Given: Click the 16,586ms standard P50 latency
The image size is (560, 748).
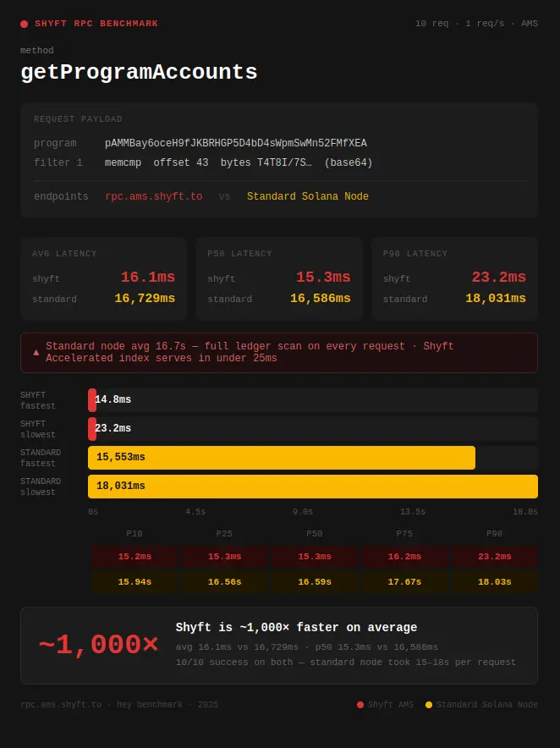Looking at the screenshot, I should coord(320,298).
